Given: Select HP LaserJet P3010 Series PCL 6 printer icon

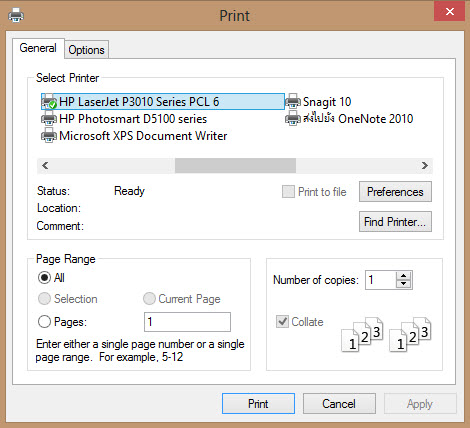Looking at the screenshot, I should (x=49, y=102).
